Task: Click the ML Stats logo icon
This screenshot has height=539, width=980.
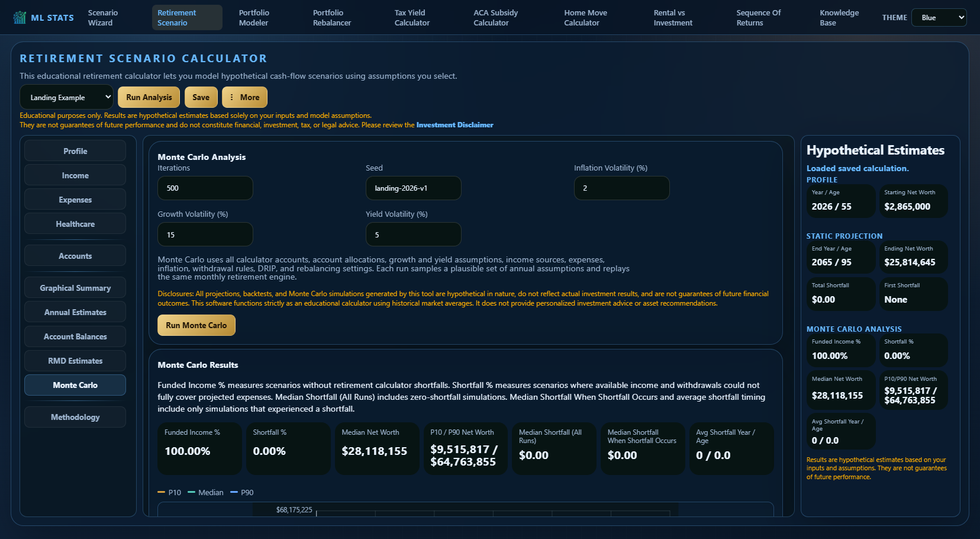Action: click(20, 18)
